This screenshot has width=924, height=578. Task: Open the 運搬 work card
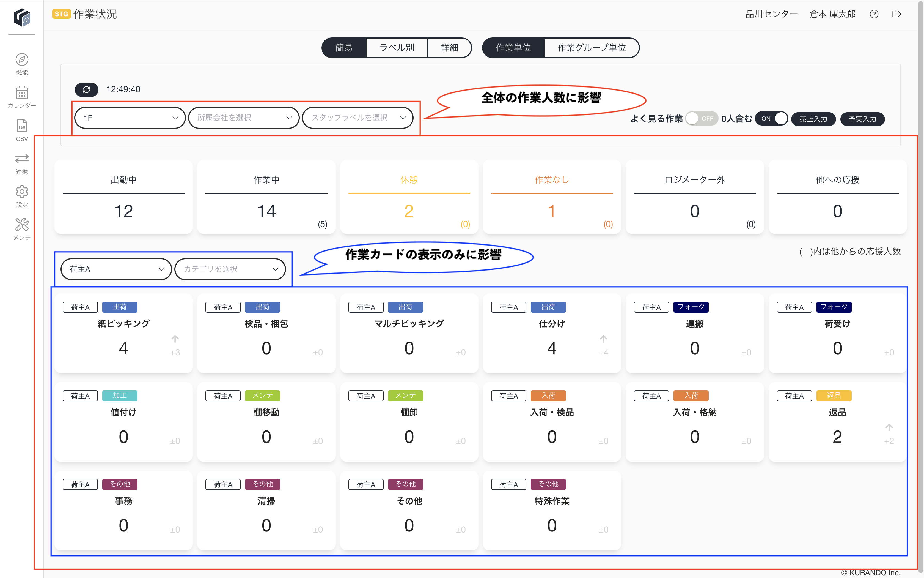[695, 333]
